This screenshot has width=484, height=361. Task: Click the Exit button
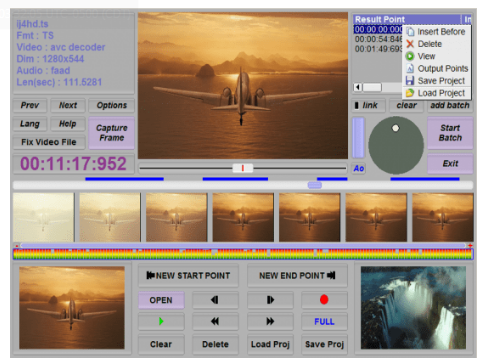click(450, 164)
